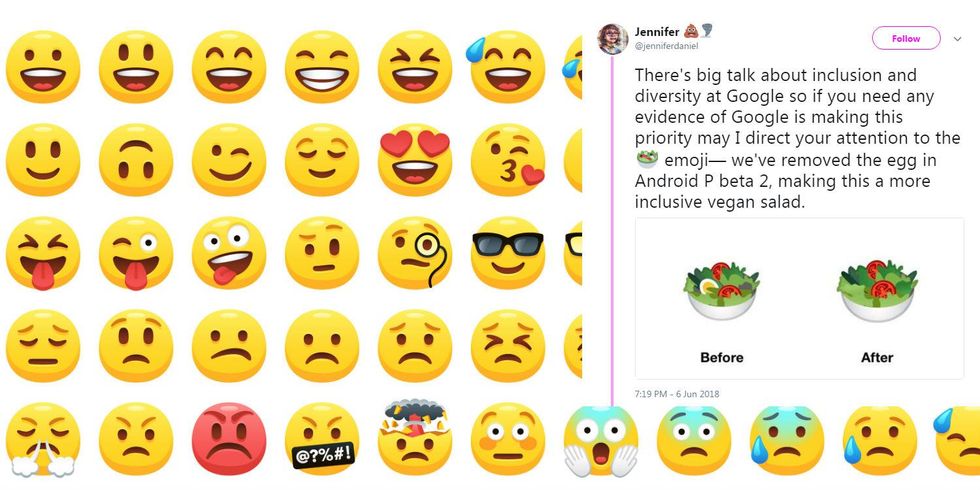
Task: Click the raised eyebrow face emoji
Action: (322, 252)
